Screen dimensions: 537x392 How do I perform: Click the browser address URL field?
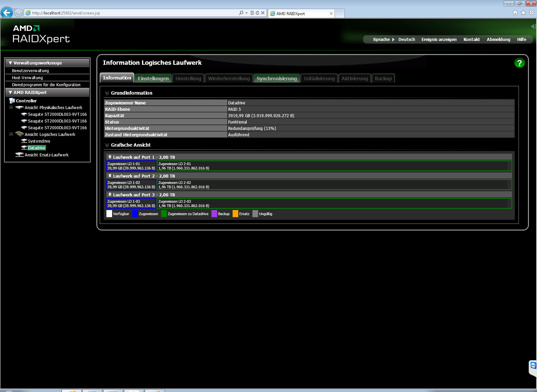tap(134, 13)
